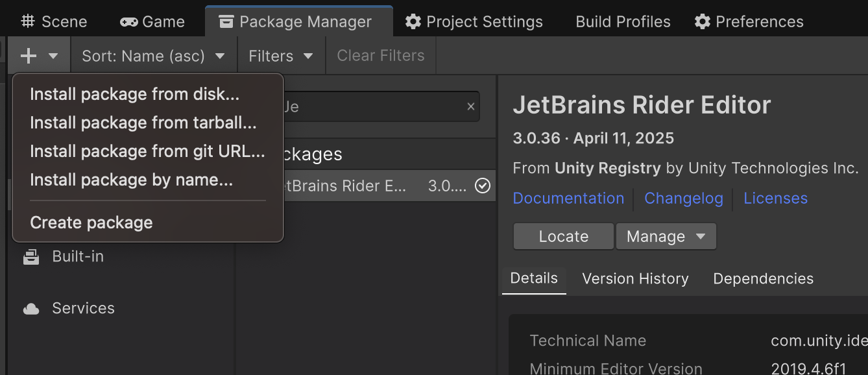
Task: Choose Install package from git URL
Action: (x=147, y=152)
